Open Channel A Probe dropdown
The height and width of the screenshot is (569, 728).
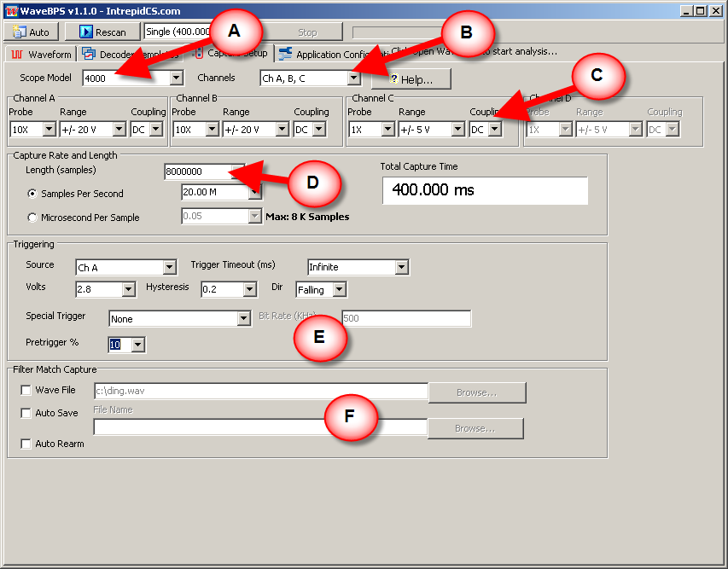pos(49,130)
